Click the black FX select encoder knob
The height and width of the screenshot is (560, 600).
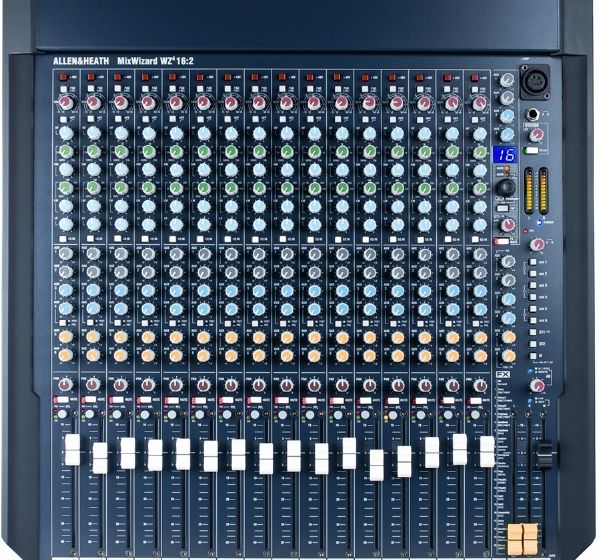click(506, 187)
